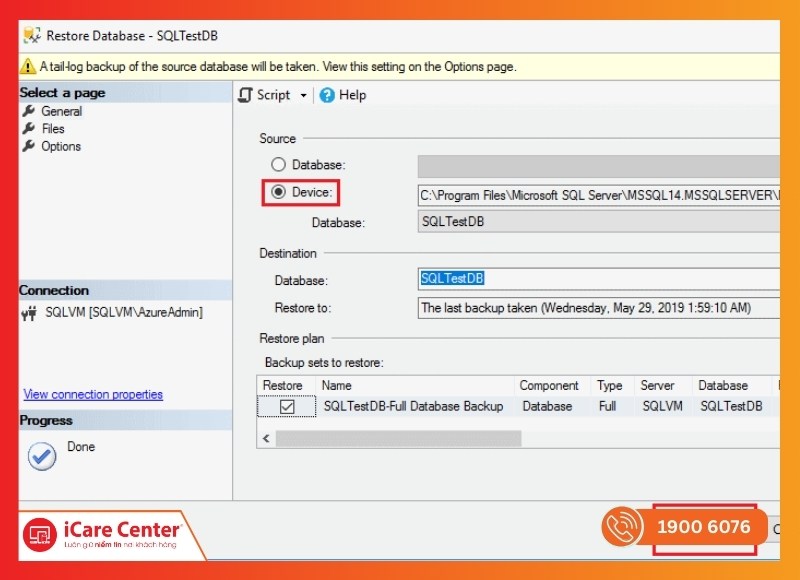Click the Script toolbar icon

pyautogui.click(x=245, y=95)
